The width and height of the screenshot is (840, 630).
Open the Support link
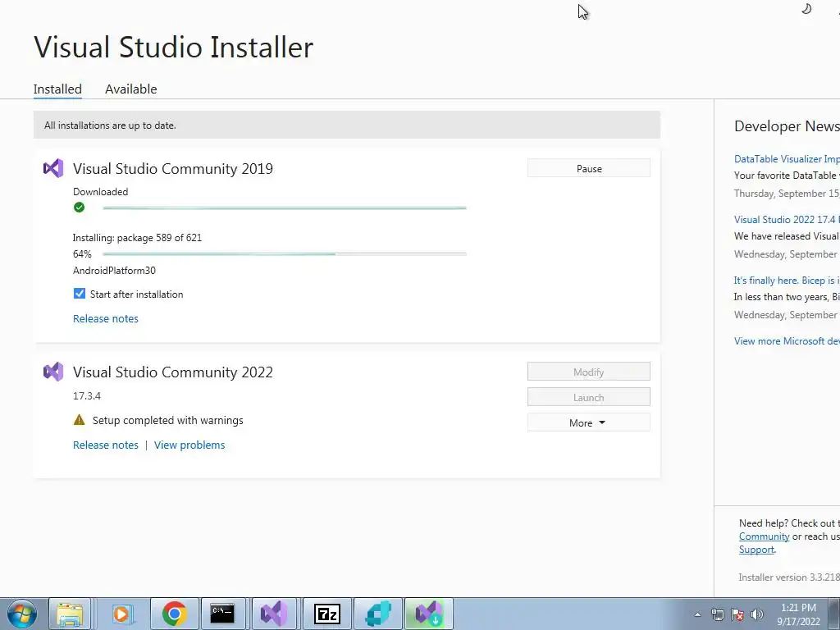point(756,550)
